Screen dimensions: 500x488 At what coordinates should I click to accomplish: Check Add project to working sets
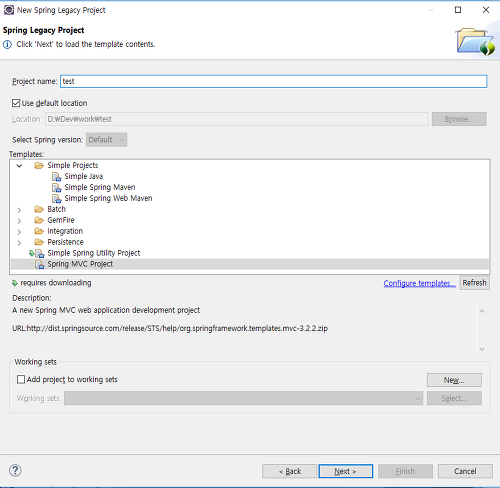(21, 379)
